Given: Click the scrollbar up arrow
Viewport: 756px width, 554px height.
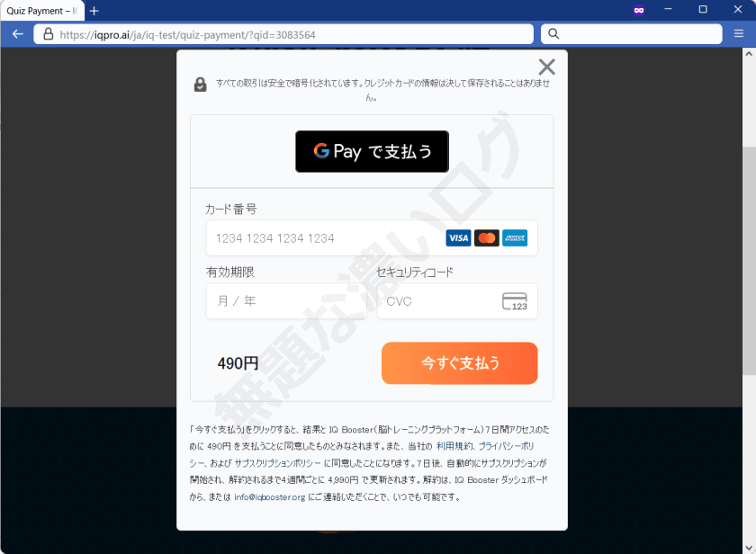Looking at the screenshot, I should click(x=749, y=54).
